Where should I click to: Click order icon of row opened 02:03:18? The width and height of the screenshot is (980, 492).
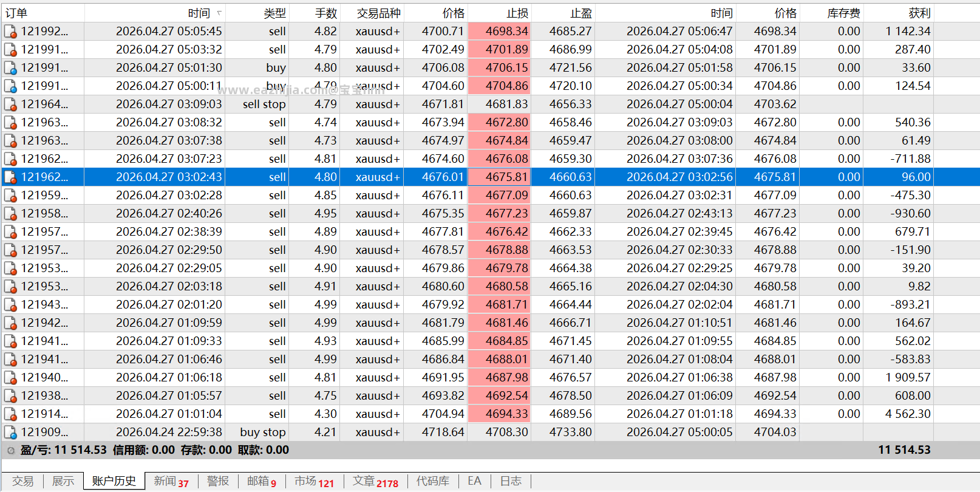coord(10,287)
